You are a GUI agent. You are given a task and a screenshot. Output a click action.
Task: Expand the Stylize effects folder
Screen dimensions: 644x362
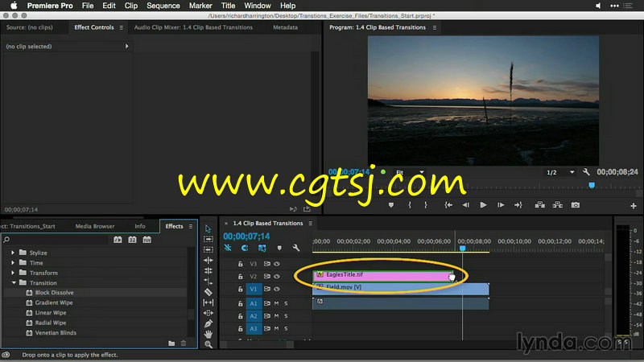tap(13, 253)
